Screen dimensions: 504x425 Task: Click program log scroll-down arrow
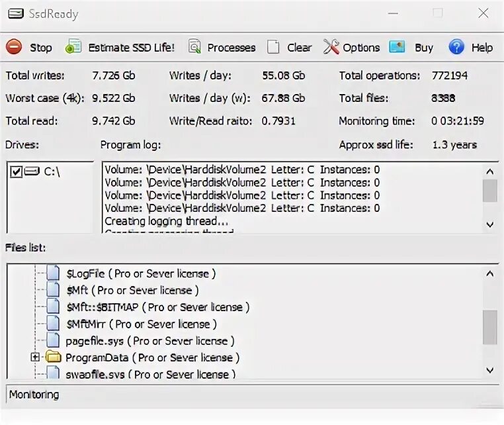tap(490, 224)
